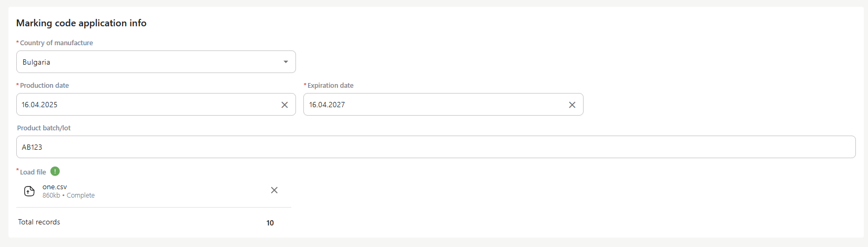The image size is (868, 247).
Task: Click the Expiration date label
Action: (x=330, y=86)
